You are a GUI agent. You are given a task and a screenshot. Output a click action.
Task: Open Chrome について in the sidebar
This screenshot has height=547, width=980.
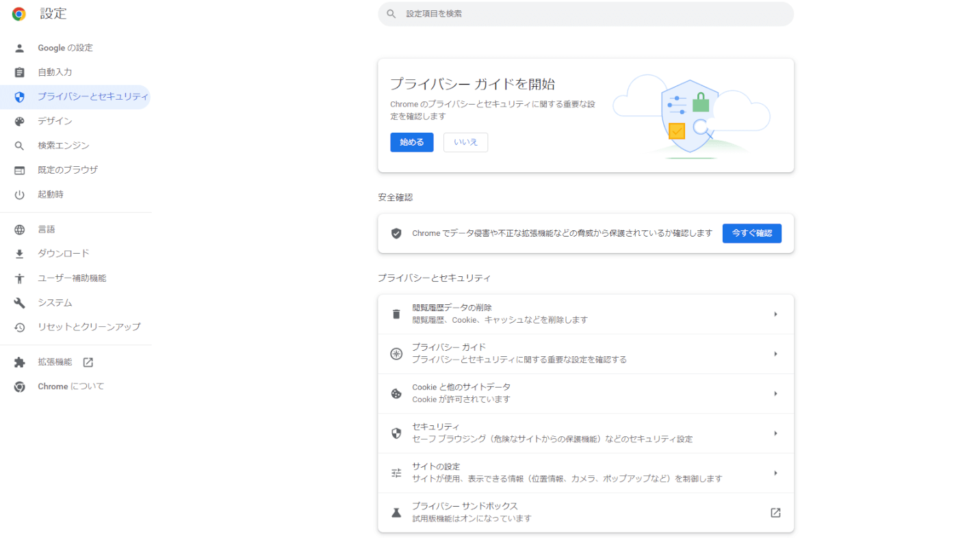coord(75,387)
